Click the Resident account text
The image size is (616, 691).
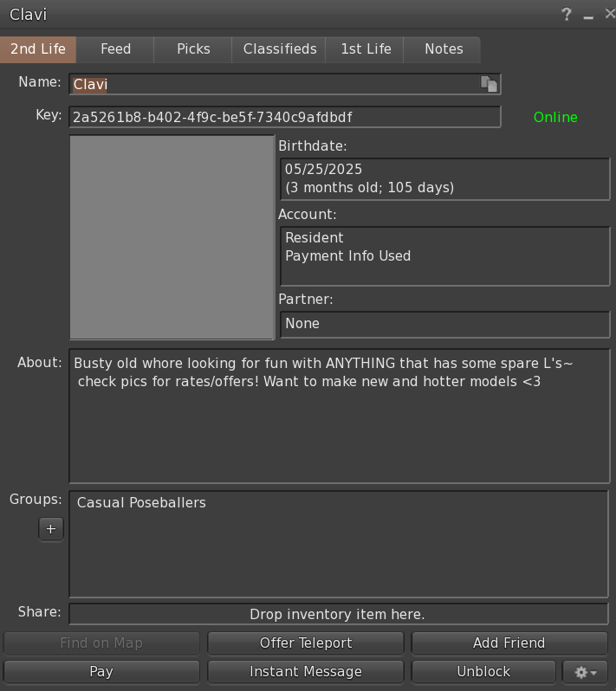click(314, 237)
